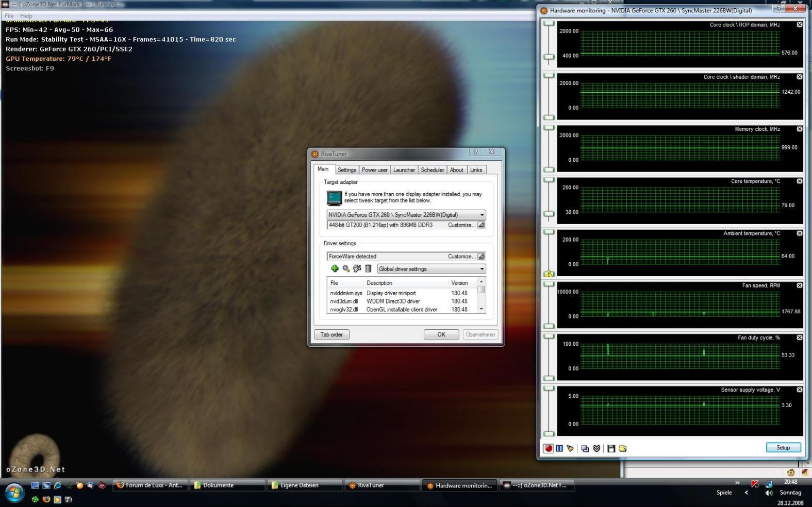The image size is (812, 507).
Task: Expand hidden tray icons with left chevron
Action: coord(746,493)
